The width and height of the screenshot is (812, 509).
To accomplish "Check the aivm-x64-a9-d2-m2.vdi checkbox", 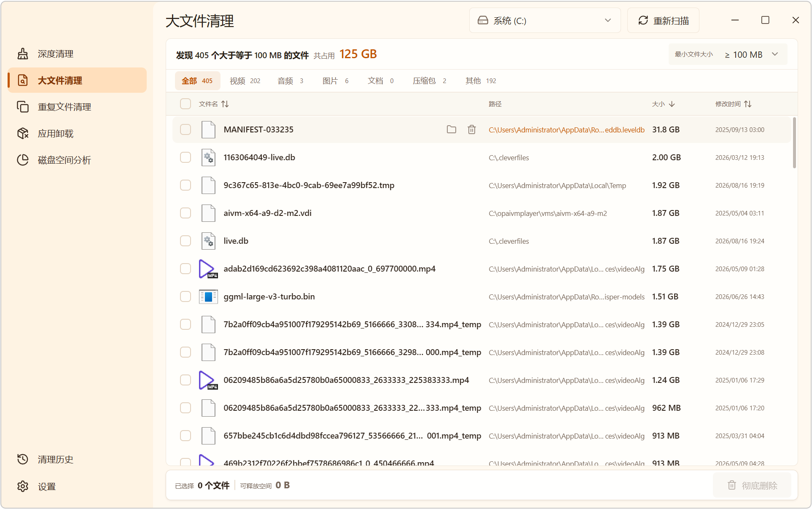I will pos(186,213).
